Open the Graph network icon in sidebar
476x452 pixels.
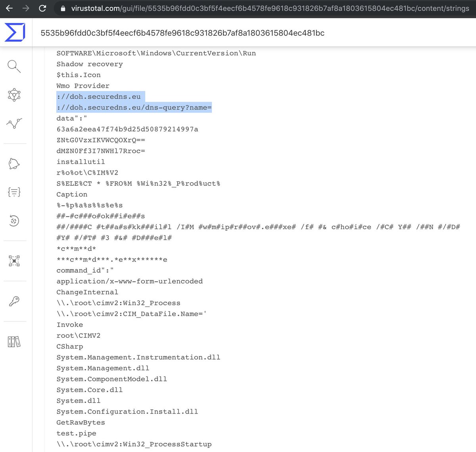pos(14,95)
